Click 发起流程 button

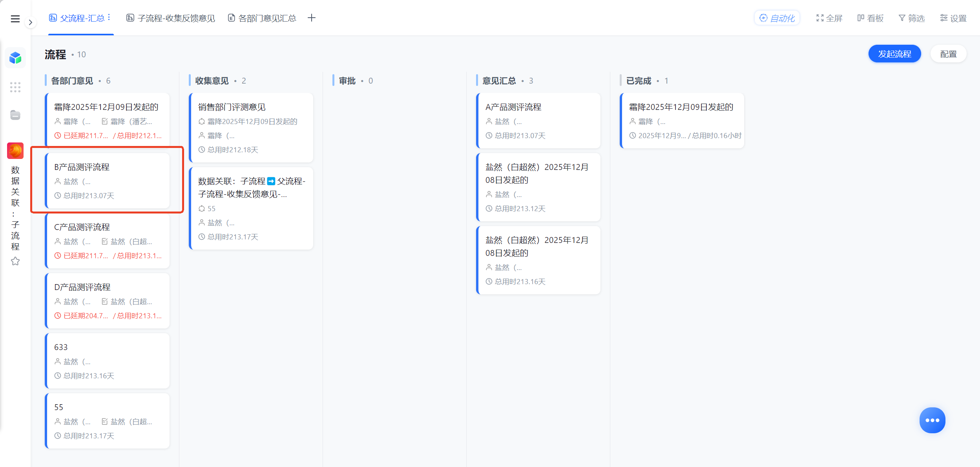pyautogui.click(x=894, y=54)
